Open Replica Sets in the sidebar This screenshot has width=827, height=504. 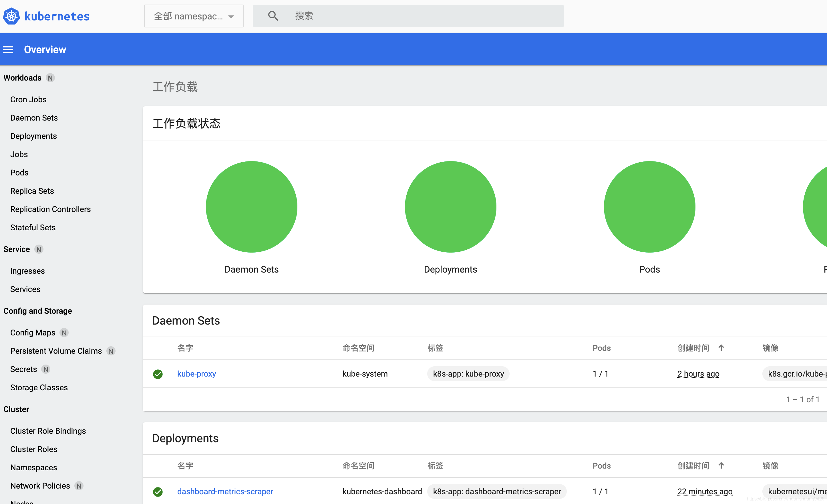pos(32,191)
